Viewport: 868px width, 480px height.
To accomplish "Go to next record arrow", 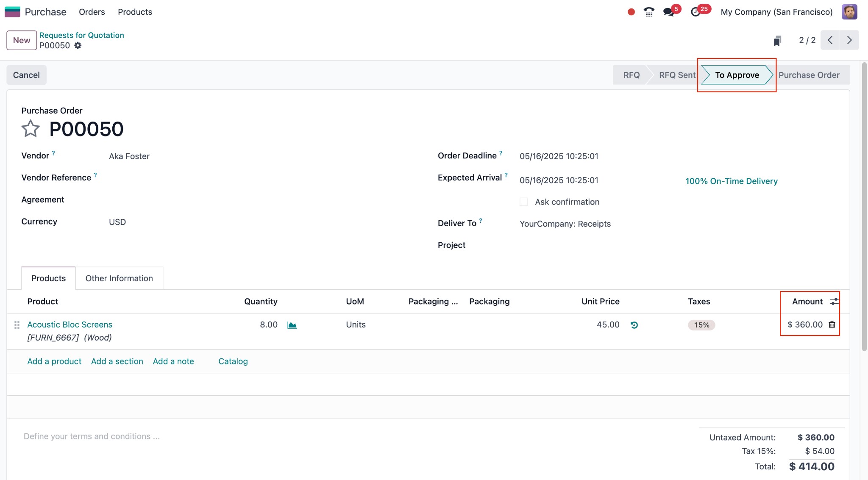I will click(x=849, y=40).
